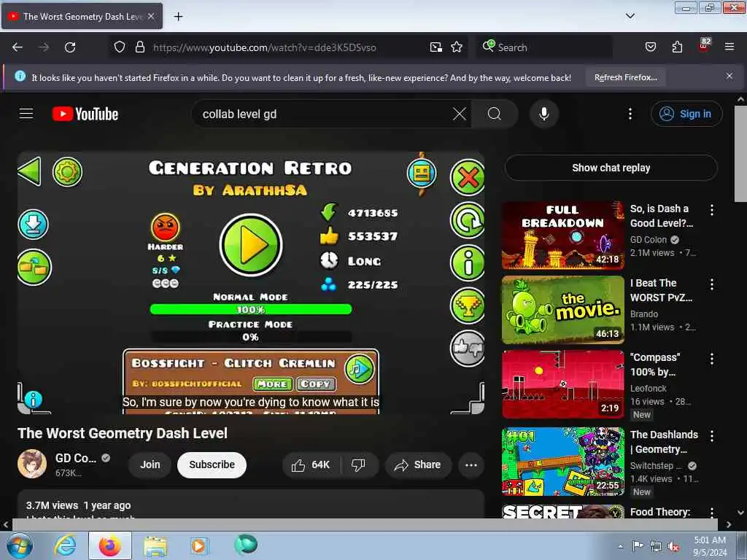Image resolution: width=747 pixels, height=560 pixels.
Task: Open Windows Explorer from taskbar
Action: pyautogui.click(x=155, y=545)
